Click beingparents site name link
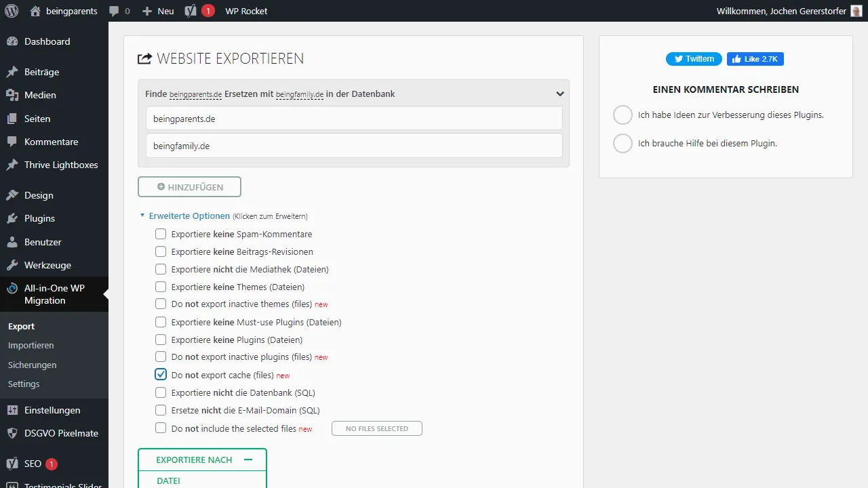The image size is (868, 488). (73, 11)
